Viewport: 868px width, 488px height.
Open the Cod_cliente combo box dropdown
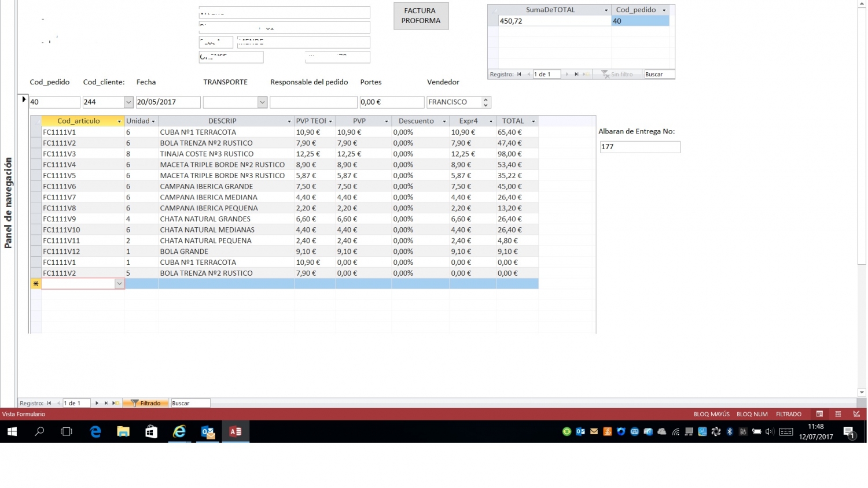click(128, 102)
